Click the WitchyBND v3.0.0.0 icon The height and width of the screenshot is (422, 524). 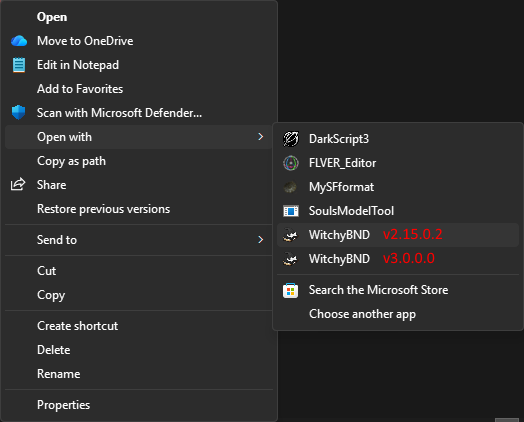(x=290, y=259)
